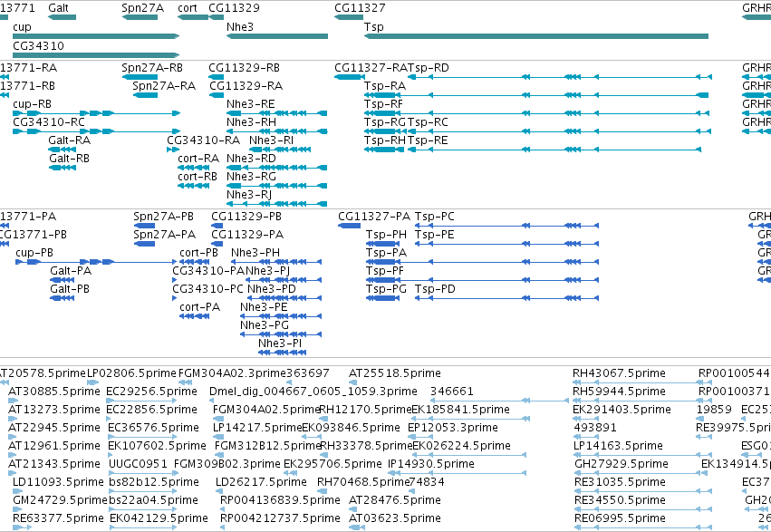The width and height of the screenshot is (771, 532).
Task: Click EST AT25518.5prime
Action: [x=354, y=382]
